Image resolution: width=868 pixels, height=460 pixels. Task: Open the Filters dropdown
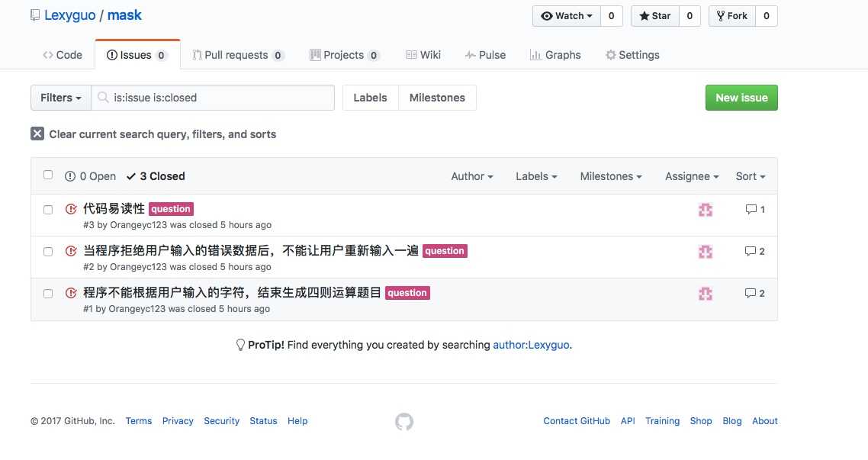pos(61,98)
